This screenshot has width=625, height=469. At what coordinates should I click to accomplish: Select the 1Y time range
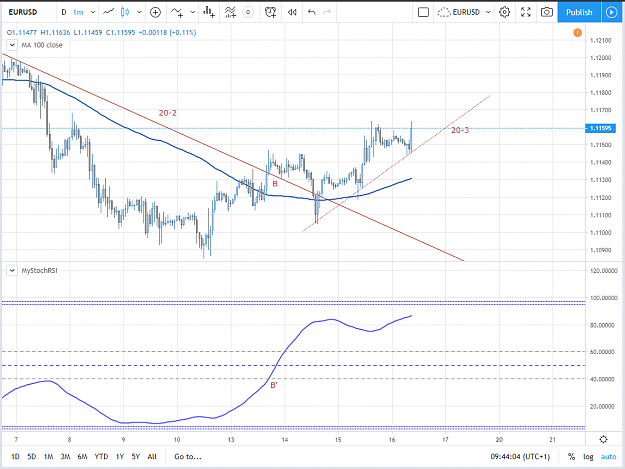(x=120, y=457)
